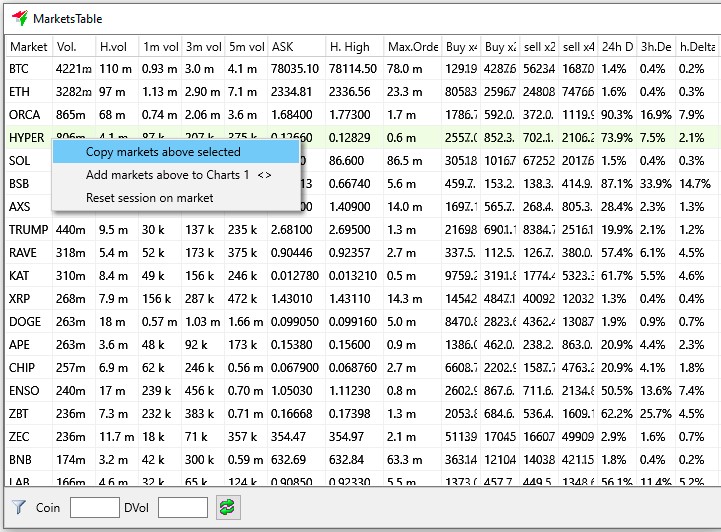This screenshot has width=721, height=532.
Task: Click the TRUMP market cell
Action: 27,230
